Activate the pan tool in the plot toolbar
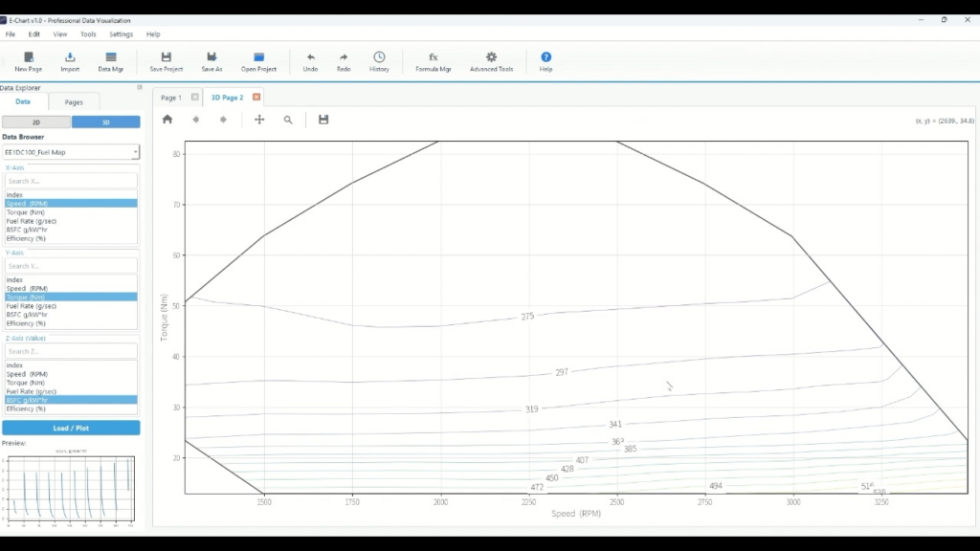This screenshot has height=551, width=980. pyautogui.click(x=259, y=120)
